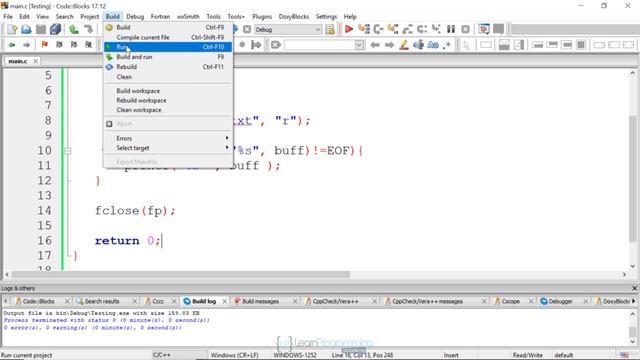Screen dimensions: 640x360
Task: Collapse the code fold at line 10
Action: (68, 151)
